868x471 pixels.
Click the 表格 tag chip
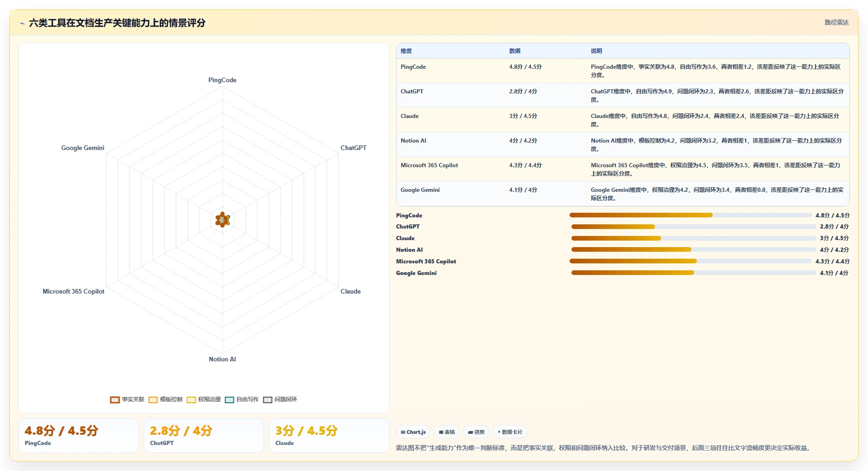click(x=447, y=432)
